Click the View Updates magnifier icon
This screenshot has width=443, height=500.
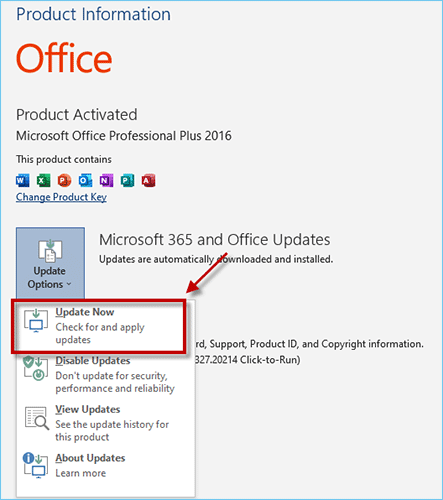tap(36, 418)
